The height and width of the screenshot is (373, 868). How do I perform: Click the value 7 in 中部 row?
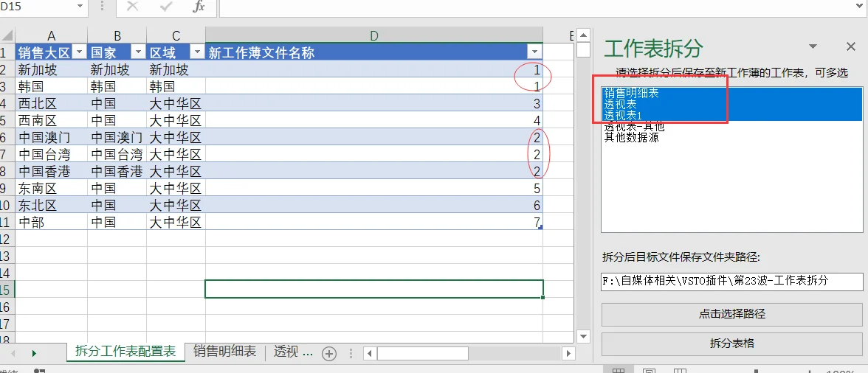pyautogui.click(x=374, y=222)
